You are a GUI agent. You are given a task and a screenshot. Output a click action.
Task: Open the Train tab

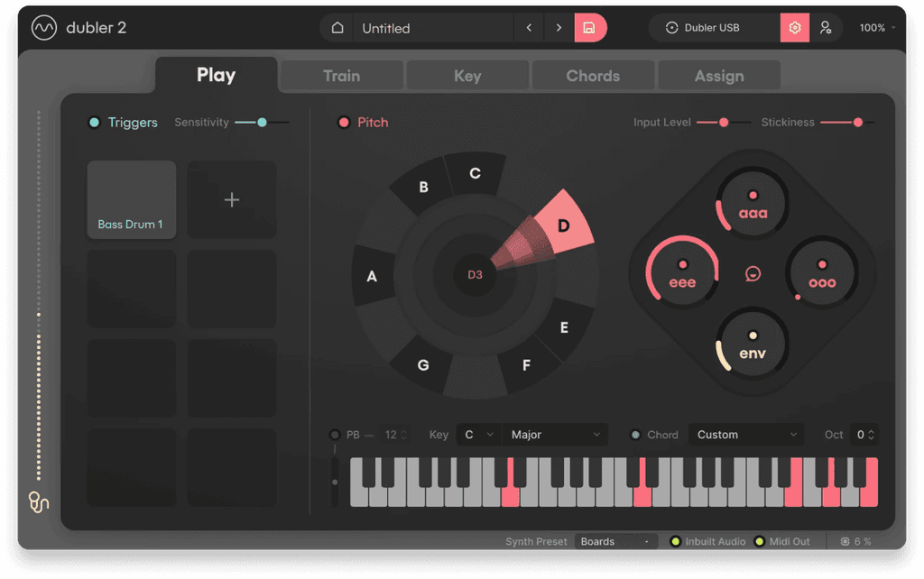[x=341, y=76]
